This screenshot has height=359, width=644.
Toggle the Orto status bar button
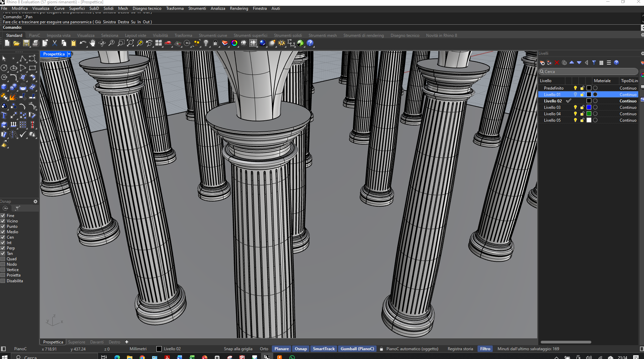tap(264, 349)
